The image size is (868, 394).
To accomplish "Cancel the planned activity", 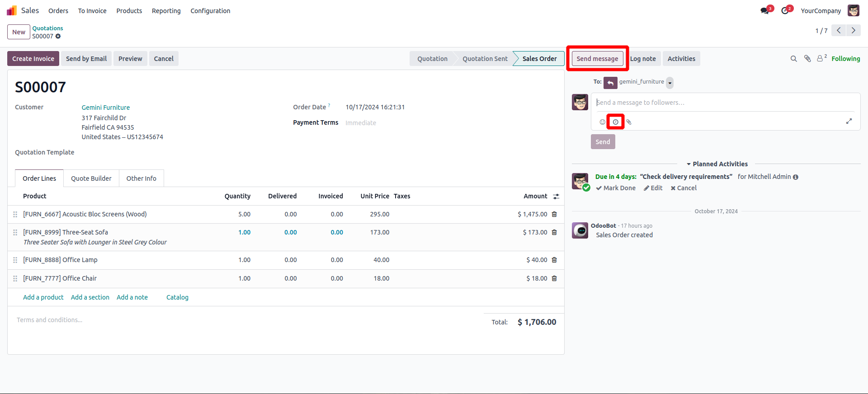I will click(684, 188).
